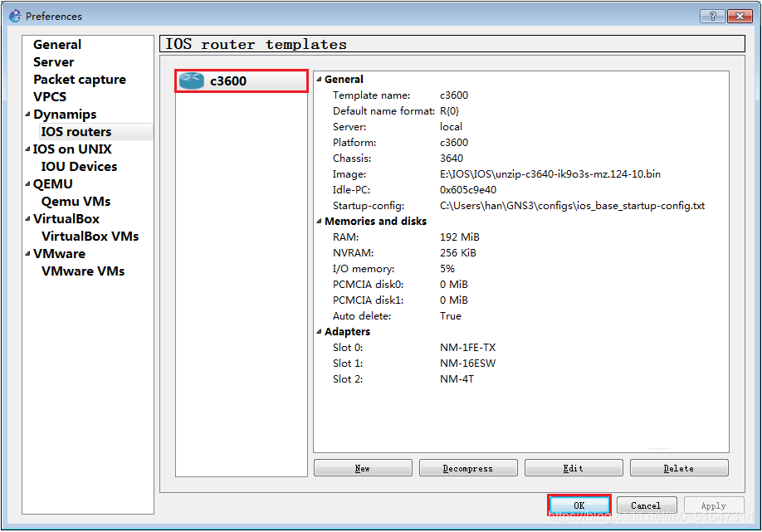Collapse the Dynamips tree section
Screen dimensions: 762x532
pos(27,115)
